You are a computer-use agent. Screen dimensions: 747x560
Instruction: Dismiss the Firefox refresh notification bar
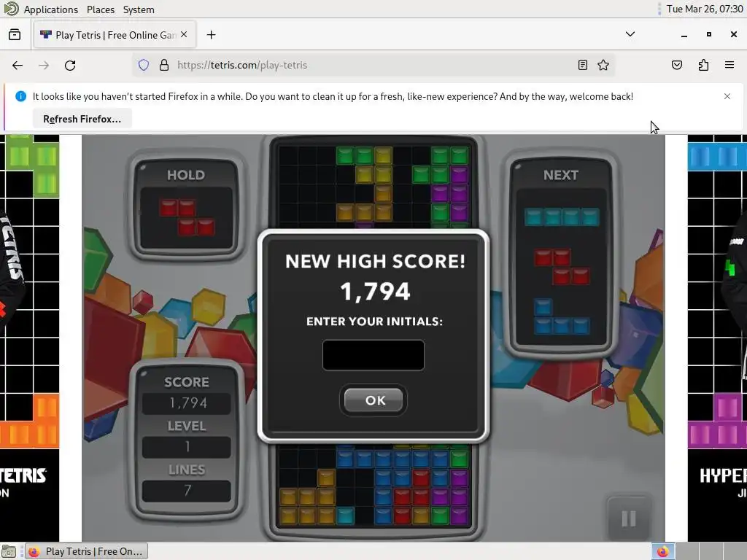(x=727, y=96)
